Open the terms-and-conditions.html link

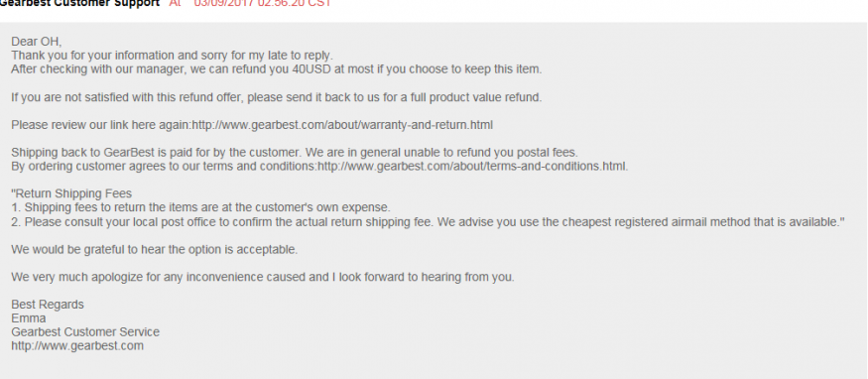pyautogui.click(x=472, y=167)
